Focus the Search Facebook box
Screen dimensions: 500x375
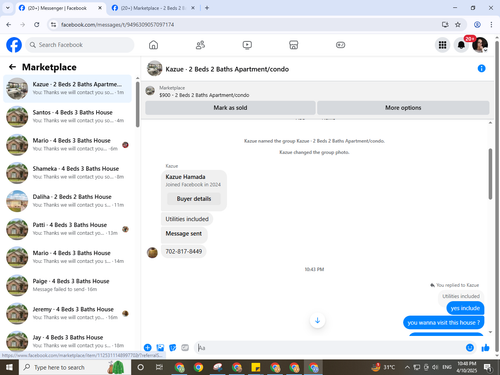pyautogui.click(x=80, y=45)
